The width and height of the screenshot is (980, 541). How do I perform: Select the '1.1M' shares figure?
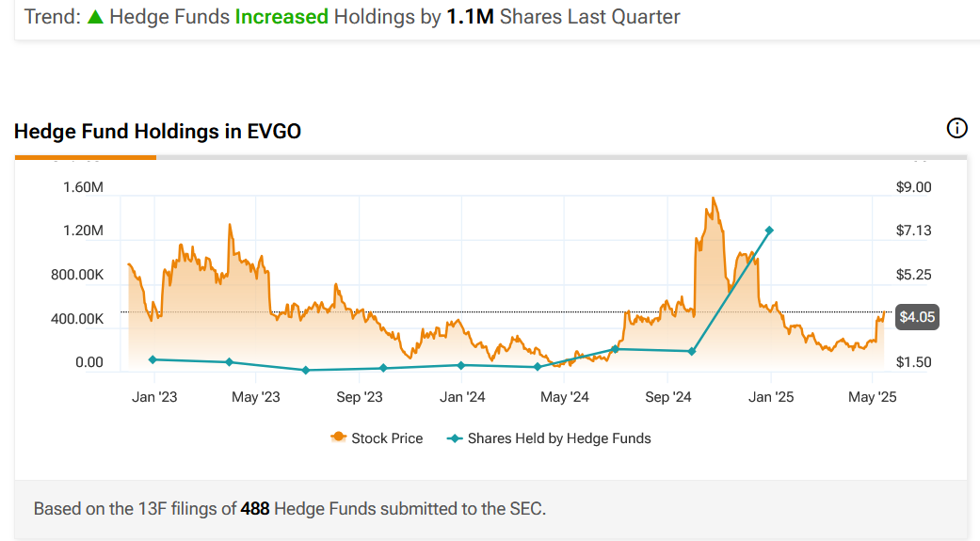[x=470, y=17]
